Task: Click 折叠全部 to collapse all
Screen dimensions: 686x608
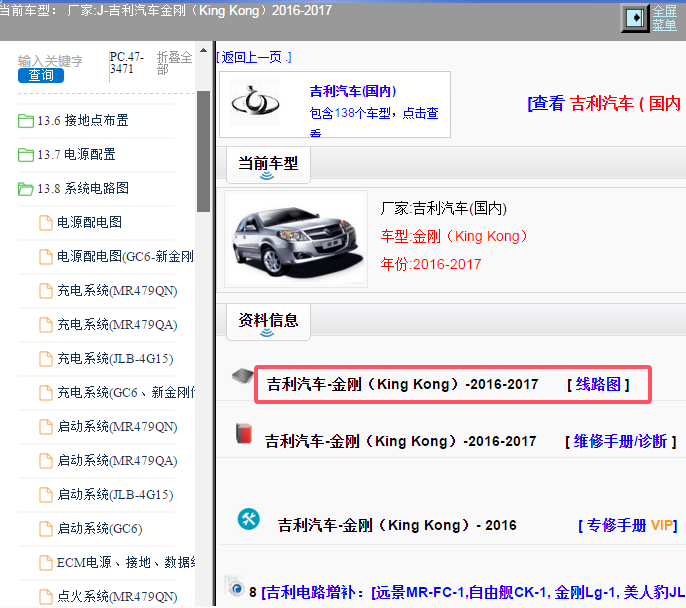Action: click(174, 63)
